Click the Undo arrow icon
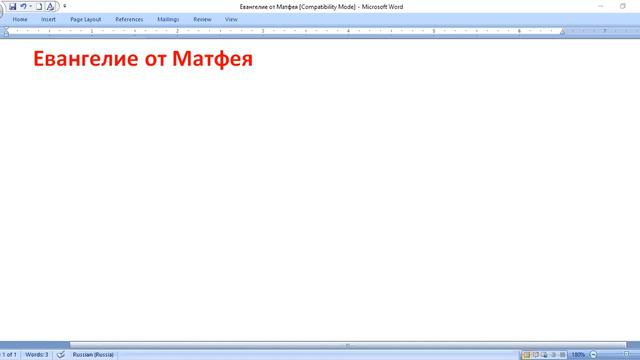Image resolution: width=640 pixels, height=360 pixels. tap(23, 7)
